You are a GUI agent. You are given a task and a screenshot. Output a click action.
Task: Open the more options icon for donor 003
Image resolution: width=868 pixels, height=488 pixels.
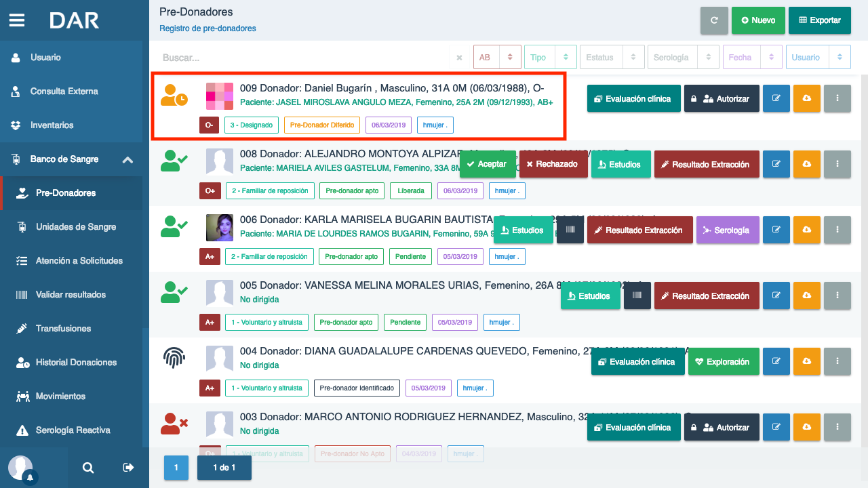(837, 428)
